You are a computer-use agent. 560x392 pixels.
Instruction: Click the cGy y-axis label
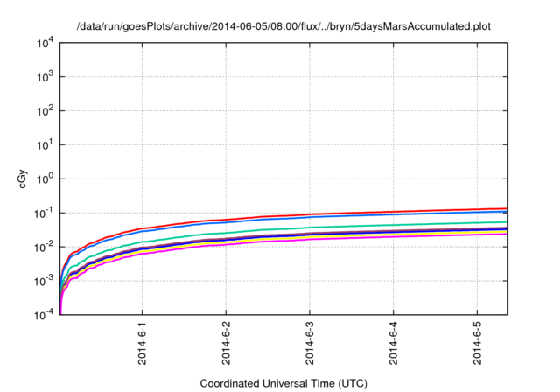click(22, 179)
